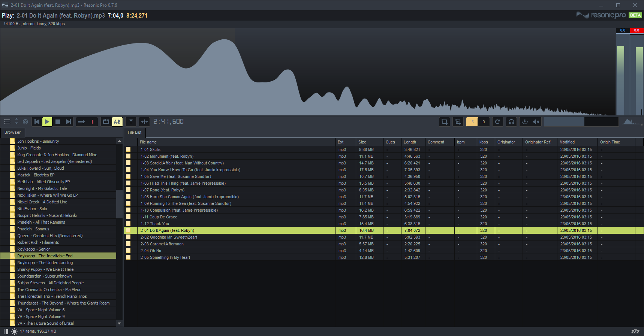The width and height of the screenshot is (644, 336).
Task: Click the up-down arrows beside the menu icon
Action: click(16, 121)
